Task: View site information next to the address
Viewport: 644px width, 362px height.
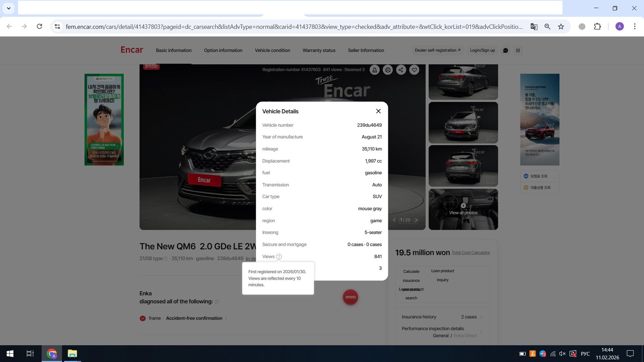Action: (x=58, y=26)
